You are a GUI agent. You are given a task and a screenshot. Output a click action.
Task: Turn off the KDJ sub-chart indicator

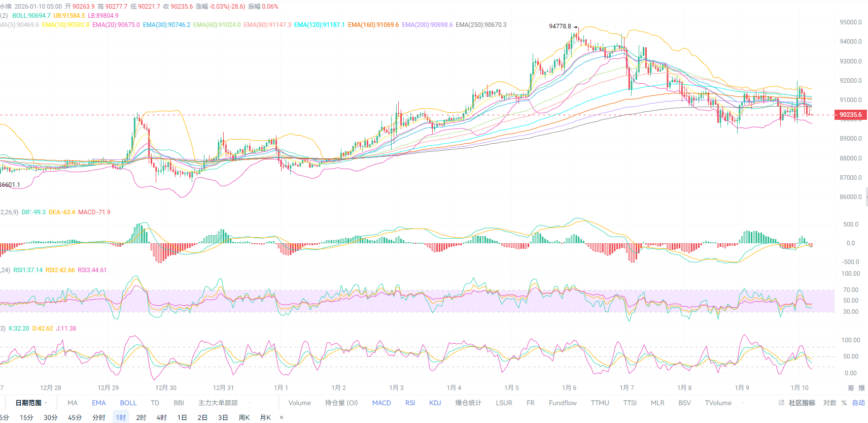click(x=435, y=403)
